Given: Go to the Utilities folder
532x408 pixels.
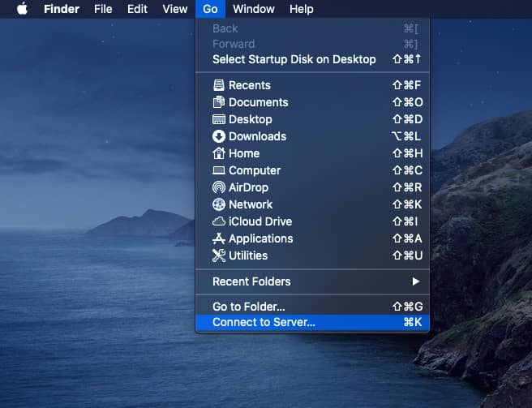Looking at the screenshot, I should click(x=312, y=256).
